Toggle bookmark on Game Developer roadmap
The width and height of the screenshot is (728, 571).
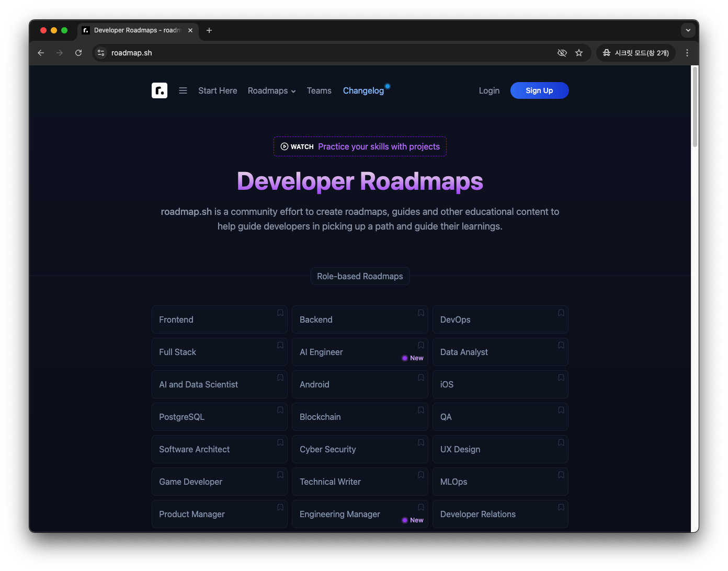280,475
